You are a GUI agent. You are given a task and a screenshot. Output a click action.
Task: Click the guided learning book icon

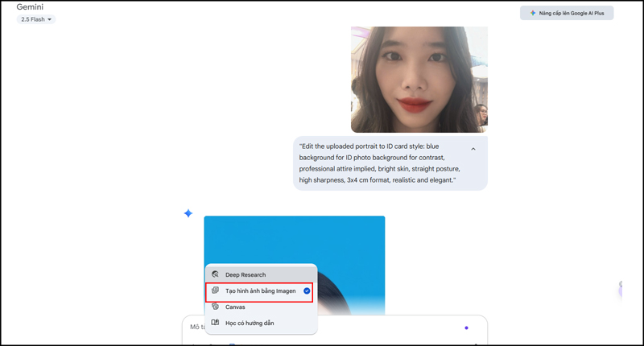click(x=215, y=323)
